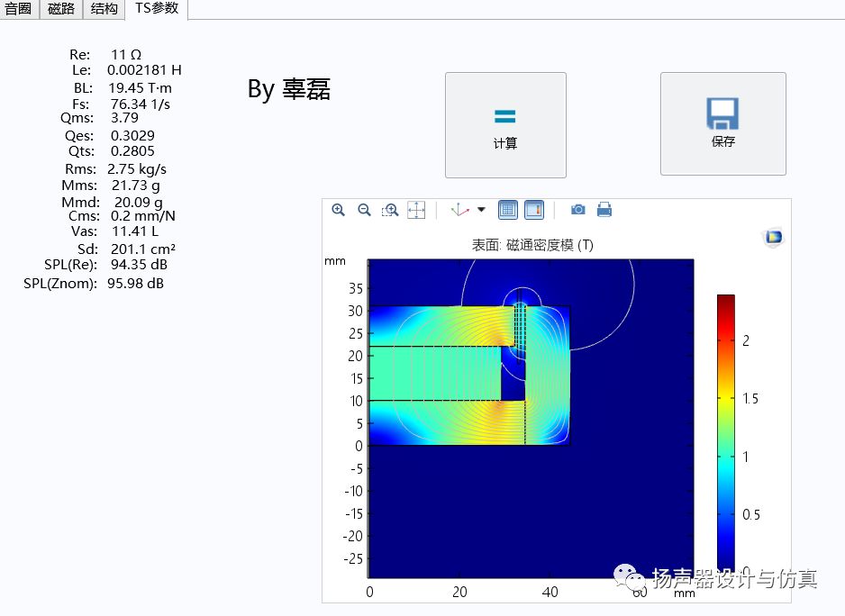
Task: Open the 结构 tab
Action: click(x=104, y=9)
